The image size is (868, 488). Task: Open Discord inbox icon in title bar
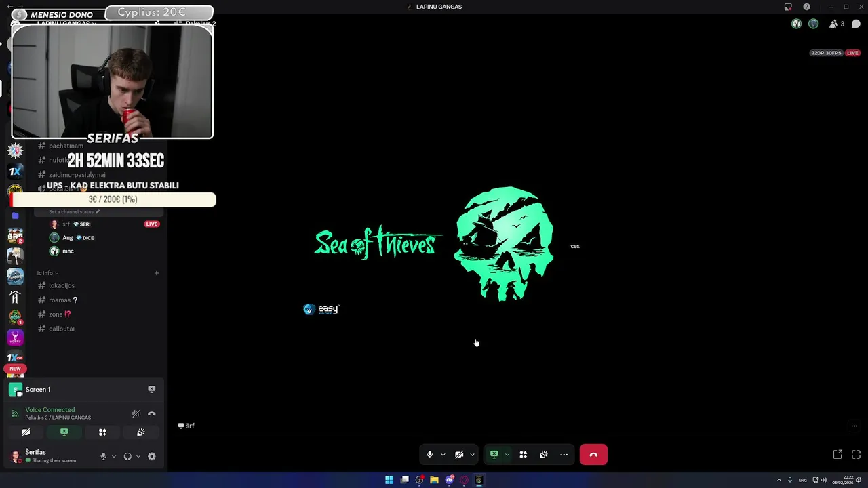788,7
